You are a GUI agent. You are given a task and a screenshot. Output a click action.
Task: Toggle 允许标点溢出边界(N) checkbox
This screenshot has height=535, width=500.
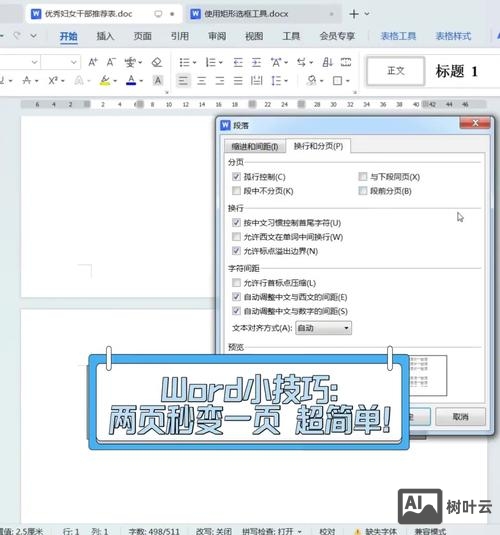pyautogui.click(x=236, y=251)
